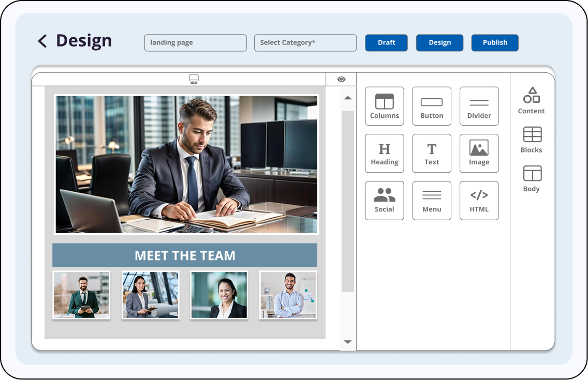The height and width of the screenshot is (380, 588).
Task: Pick the Text element tile
Action: pyautogui.click(x=432, y=153)
